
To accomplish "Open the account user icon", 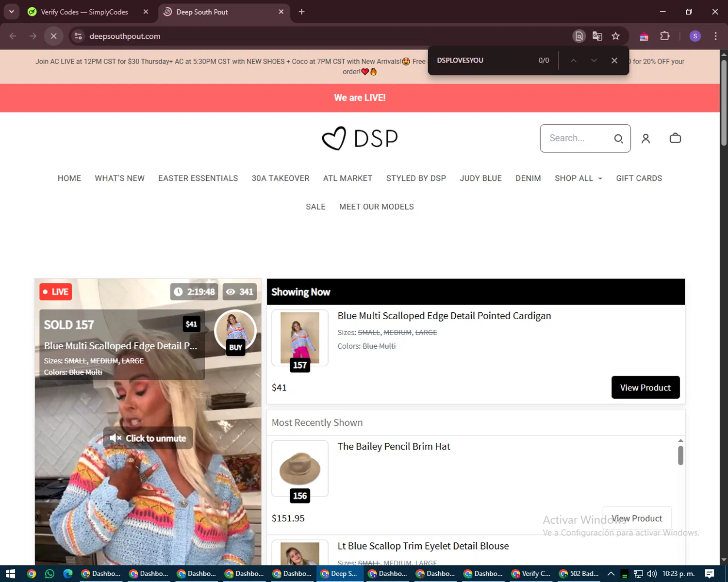I will point(645,139).
